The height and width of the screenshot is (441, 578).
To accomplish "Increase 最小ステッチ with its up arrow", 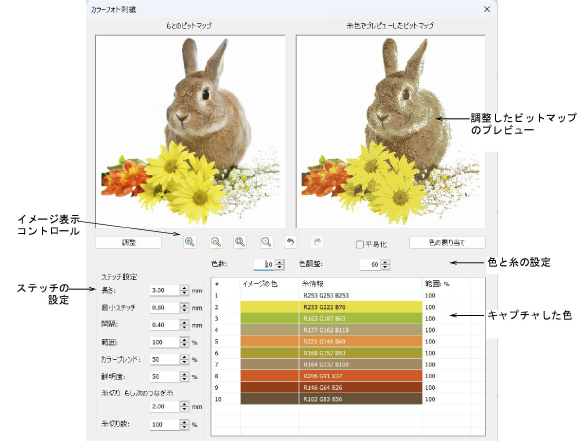I will [184, 305].
